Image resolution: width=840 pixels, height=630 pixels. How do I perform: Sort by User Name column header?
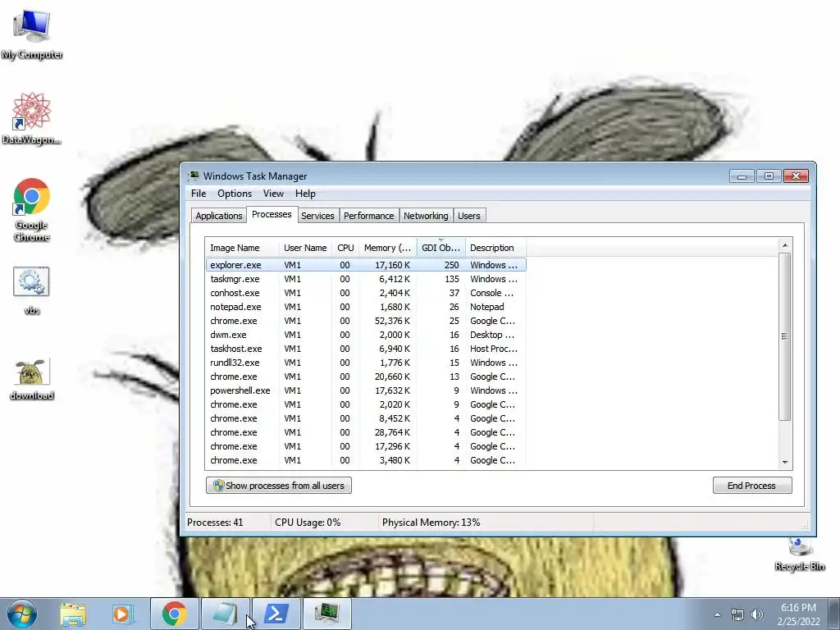(x=305, y=248)
